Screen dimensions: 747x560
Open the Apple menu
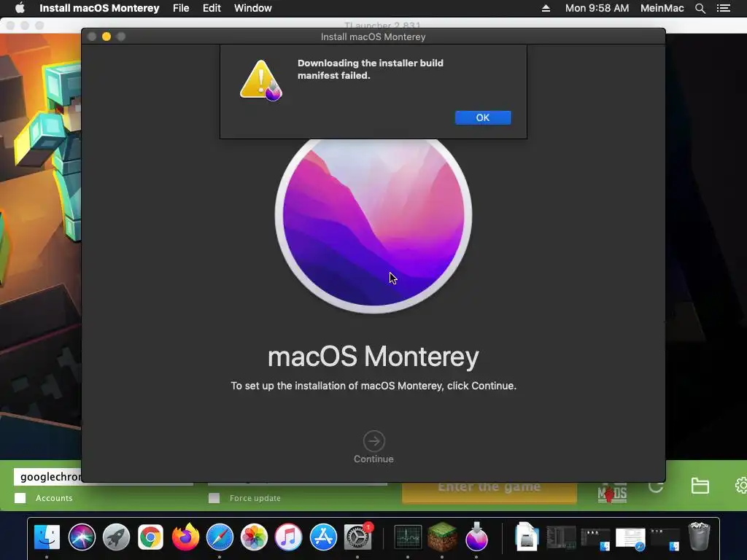coord(20,8)
